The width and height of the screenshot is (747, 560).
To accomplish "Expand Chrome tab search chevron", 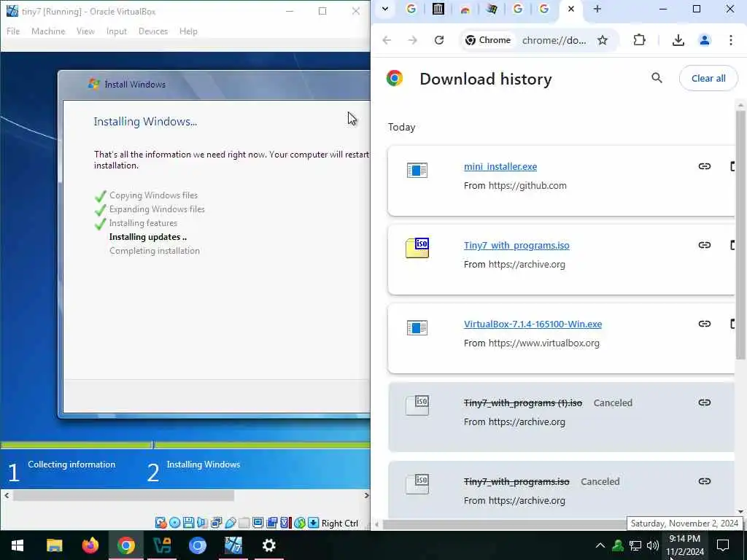I will (385, 9).
